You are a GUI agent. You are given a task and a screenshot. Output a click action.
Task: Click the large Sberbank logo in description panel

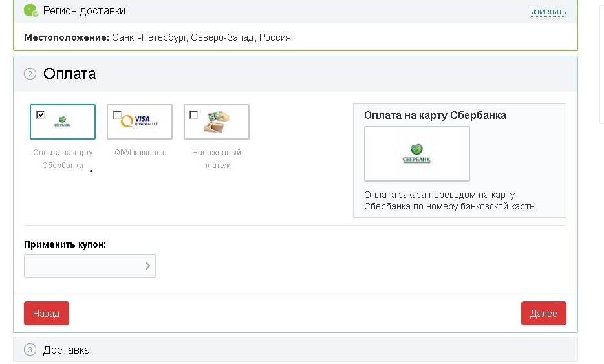416,154
